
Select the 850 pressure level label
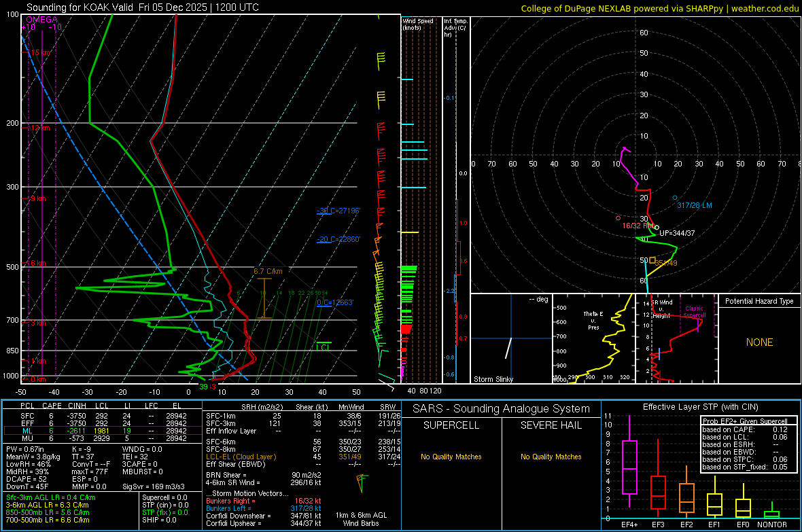(x=12, y=351)
